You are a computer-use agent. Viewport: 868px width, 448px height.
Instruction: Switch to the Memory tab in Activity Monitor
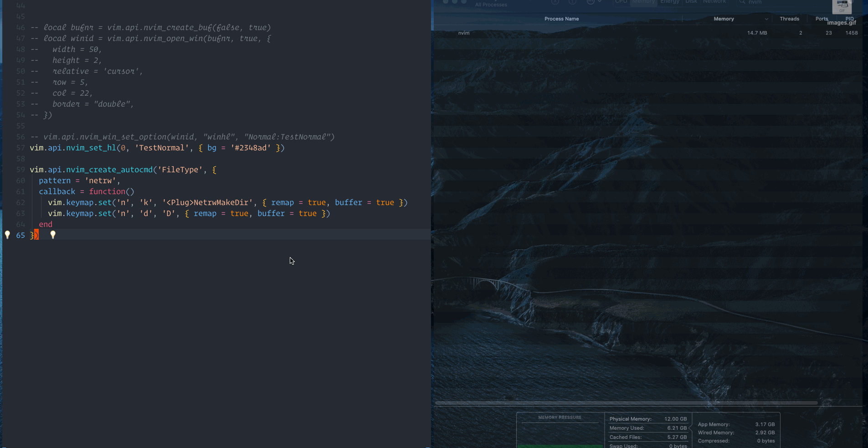pos(643,2)
